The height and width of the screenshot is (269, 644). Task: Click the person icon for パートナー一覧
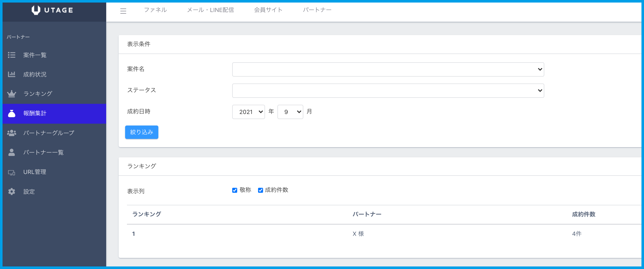pos(12,152)
